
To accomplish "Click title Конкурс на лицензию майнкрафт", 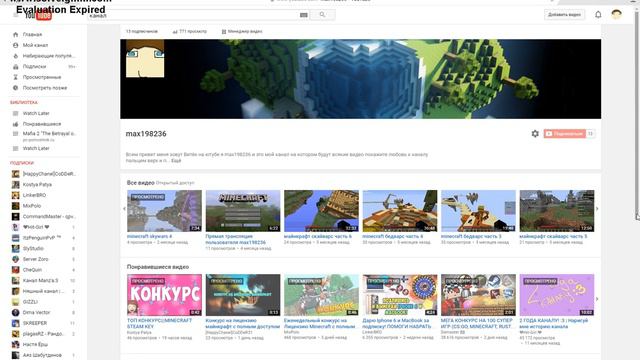I will (242, 324).
